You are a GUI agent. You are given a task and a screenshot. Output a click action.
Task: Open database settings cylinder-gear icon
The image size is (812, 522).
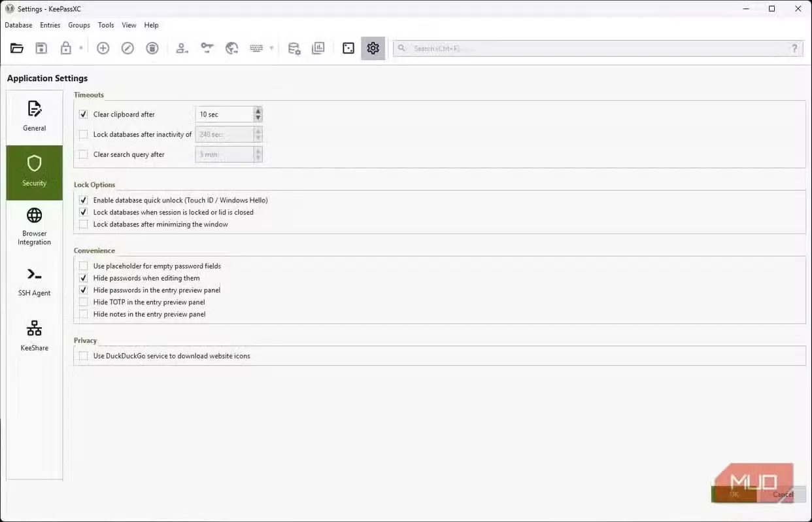pyautogui.click(x=294, y=48)
